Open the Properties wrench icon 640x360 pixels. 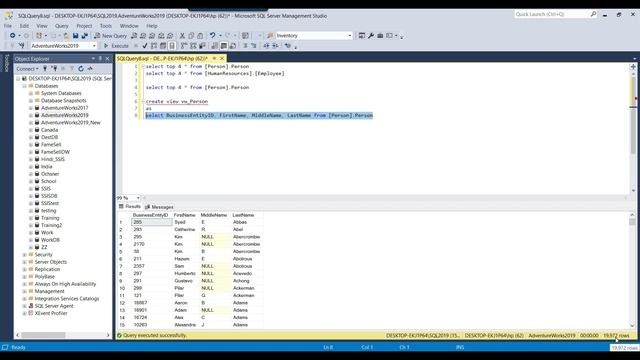pos(371,36)
